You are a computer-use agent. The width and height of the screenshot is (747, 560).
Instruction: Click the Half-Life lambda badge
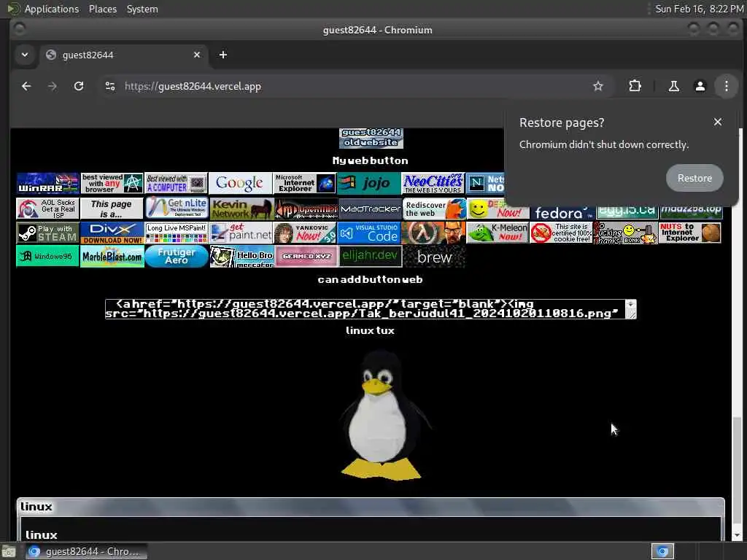pyautogui.click(x=433, y=233)
